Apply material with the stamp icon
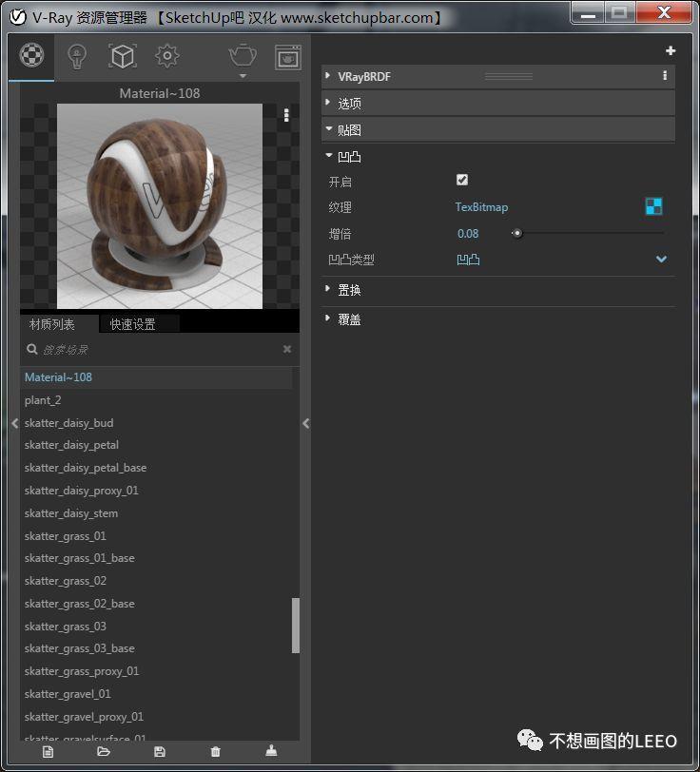Viewport: 700px width, 772px height. click(x=271, y=751)
